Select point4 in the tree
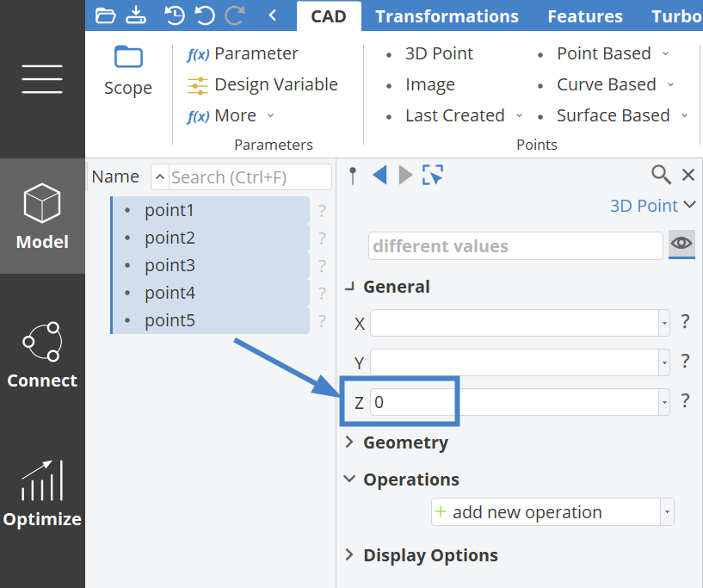Viewport: 703px width, 588px height. tap(211, 293)
